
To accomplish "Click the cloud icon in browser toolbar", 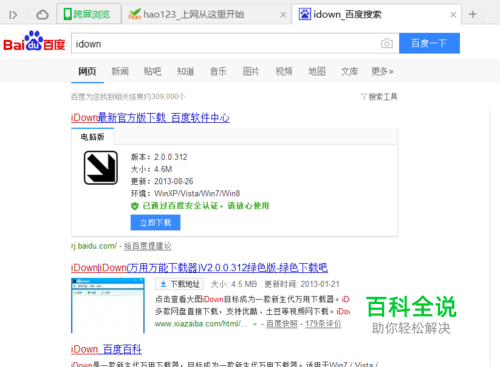I will point(42,15).
